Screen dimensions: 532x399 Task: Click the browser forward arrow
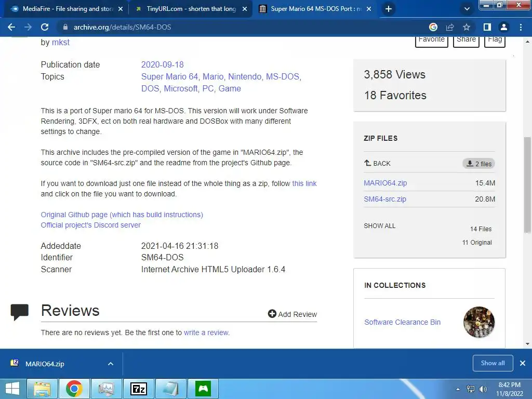[x=28, y=27]
